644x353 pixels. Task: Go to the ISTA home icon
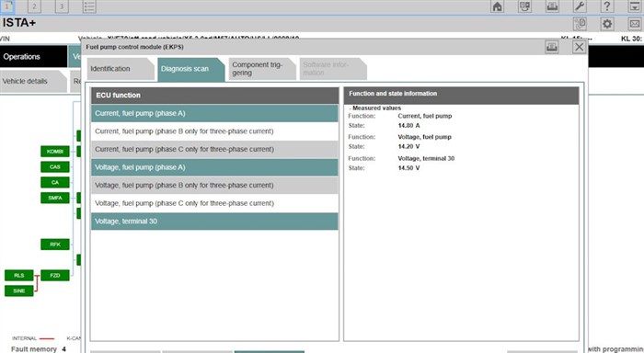[498, 6]
